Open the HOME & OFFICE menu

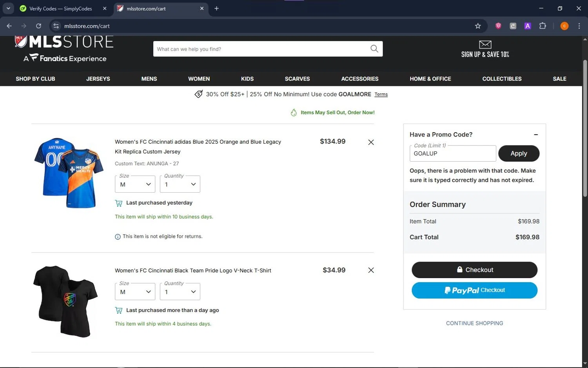pyautogui.click(x=430, y=79)
